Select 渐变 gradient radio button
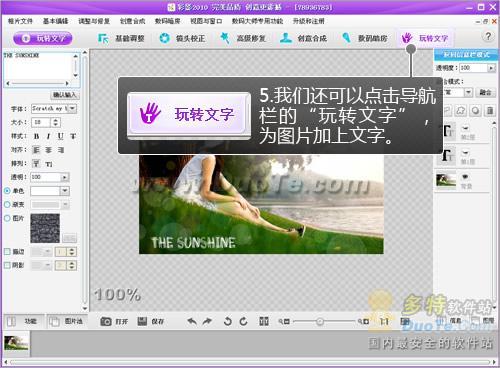This screenshot has height=368, width=500. pos(7,204)
